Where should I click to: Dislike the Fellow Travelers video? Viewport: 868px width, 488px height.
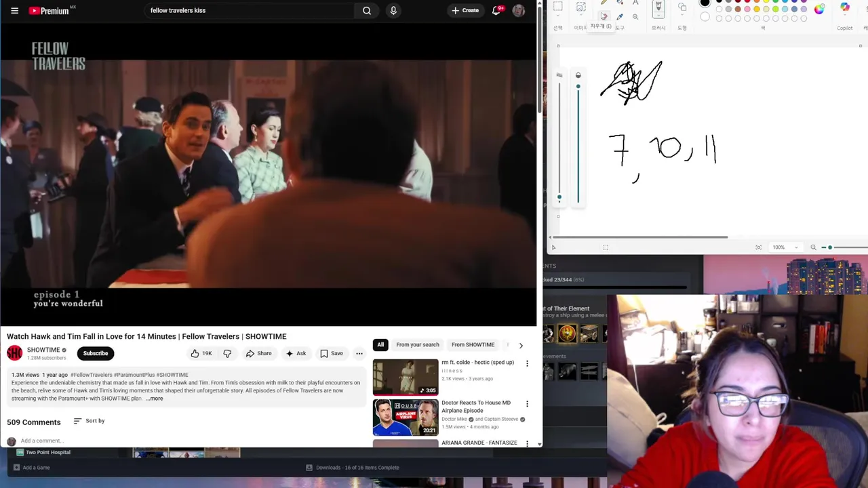(x=227, y=353)
